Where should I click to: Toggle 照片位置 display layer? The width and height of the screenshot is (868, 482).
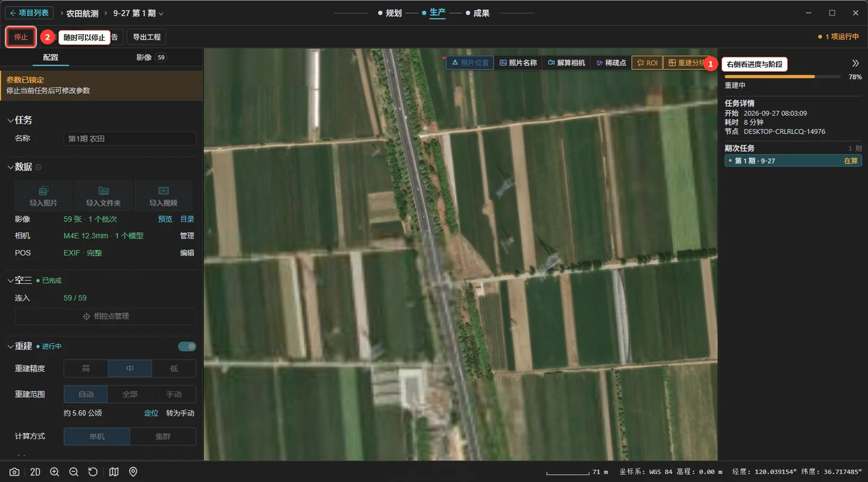point(470,63)
